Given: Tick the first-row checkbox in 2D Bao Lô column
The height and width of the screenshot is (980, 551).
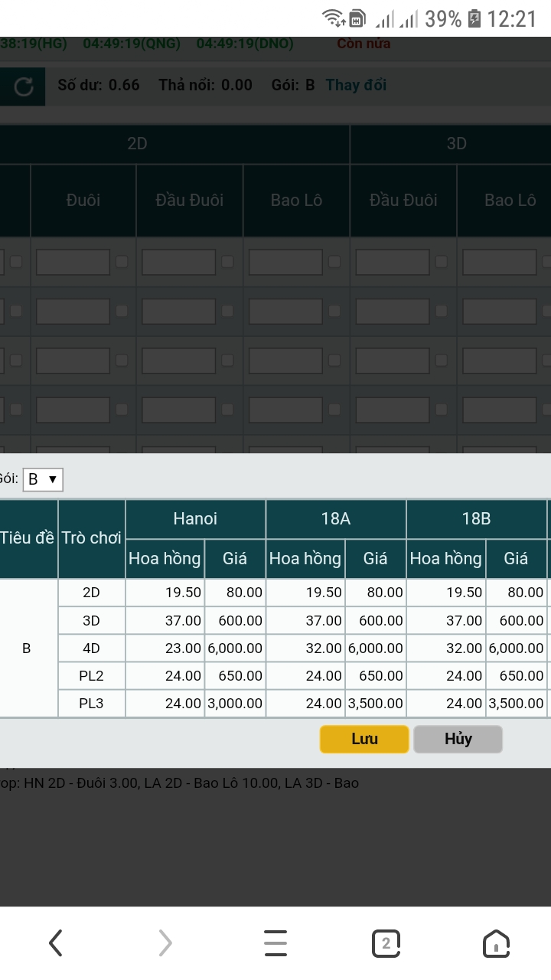Looking at the screenshot, I should [334, 262].
